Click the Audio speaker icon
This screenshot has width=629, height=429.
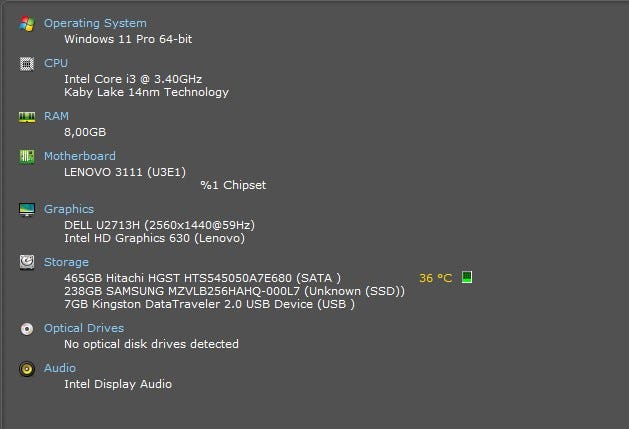26,368
